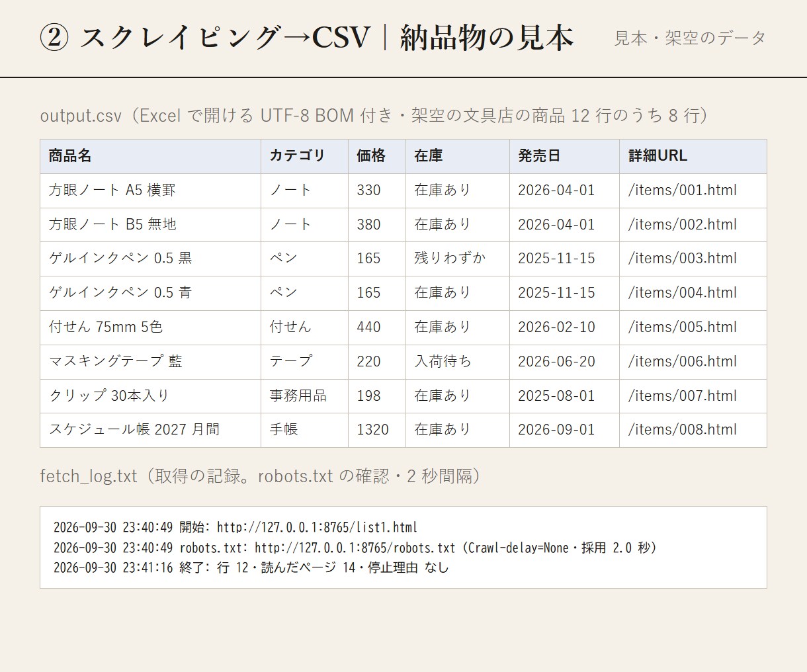The height and width of the screenshot is (672, 807).
Task: Click the 見本・架空のデータ label
Action: pyautogui.click(x=690, y=38)
